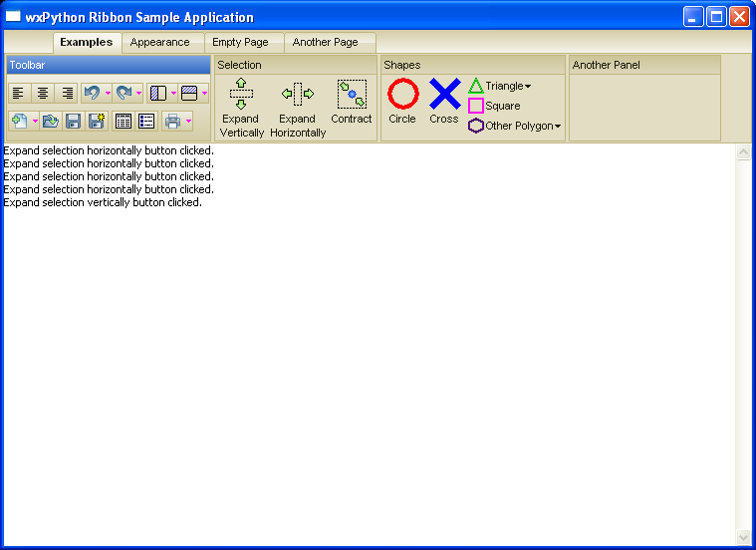Expand the Other Polygon dropdown
The image size is (756, 550).
(x=558, y=127)
